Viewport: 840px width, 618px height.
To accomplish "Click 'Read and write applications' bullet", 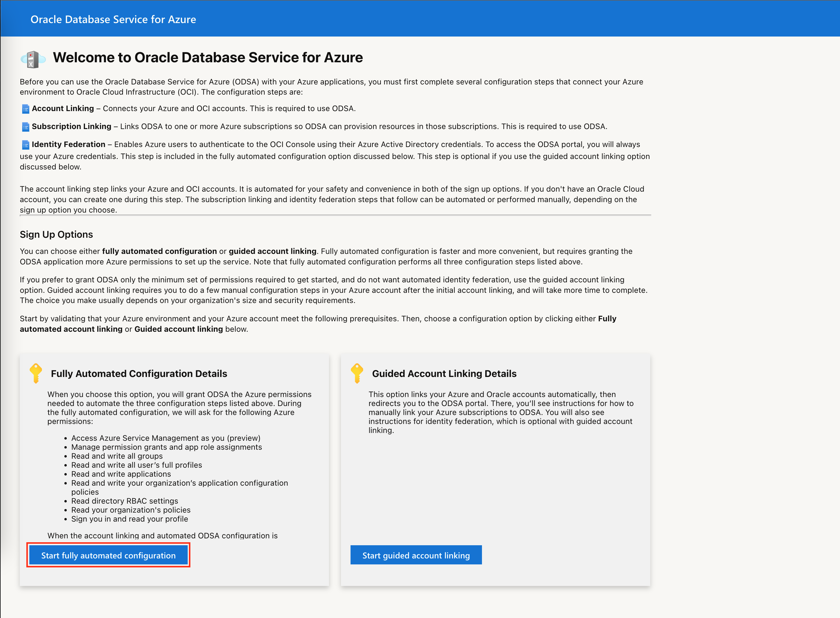I will (121, 474).
